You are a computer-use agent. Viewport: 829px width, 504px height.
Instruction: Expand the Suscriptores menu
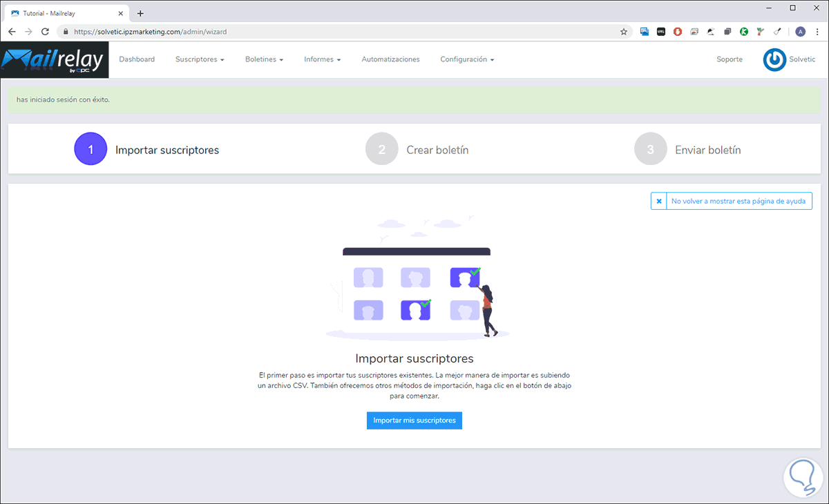[200, 59]
